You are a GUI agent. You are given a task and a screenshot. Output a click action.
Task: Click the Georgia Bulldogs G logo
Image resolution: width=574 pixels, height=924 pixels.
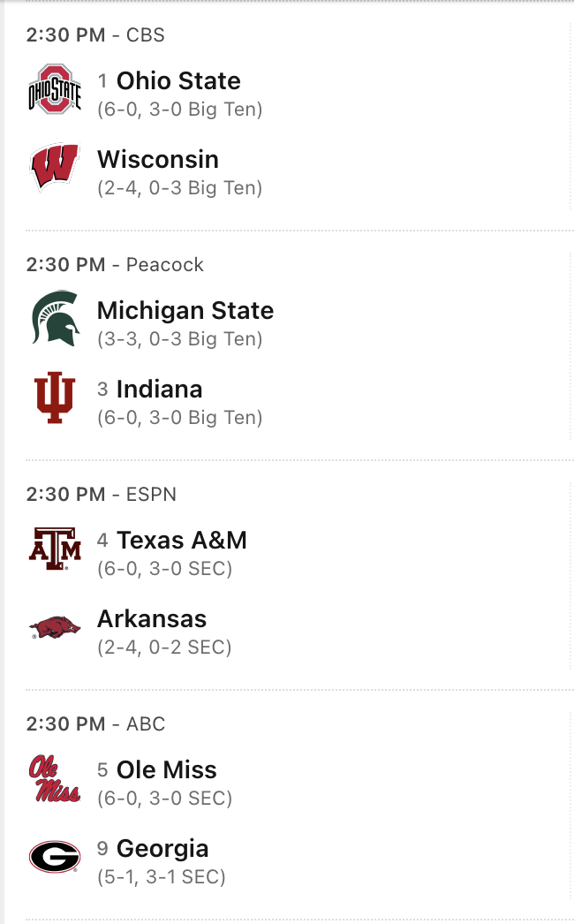pyautogui.click(x=55, y=857)
